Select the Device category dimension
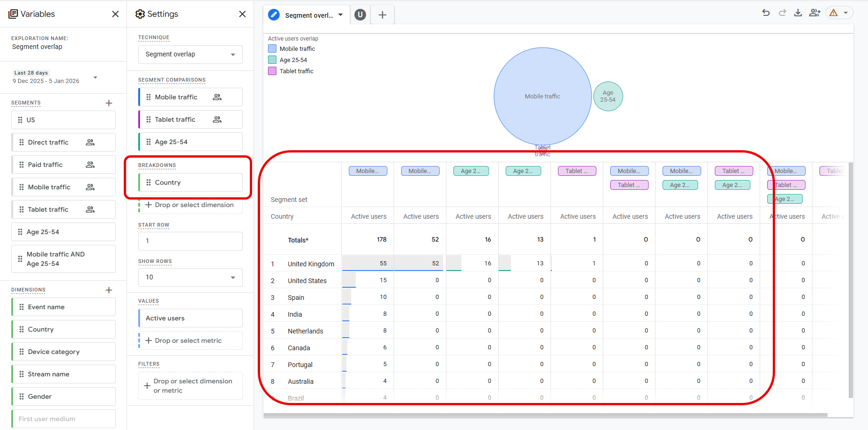868x430 pixels. point(64,352)
